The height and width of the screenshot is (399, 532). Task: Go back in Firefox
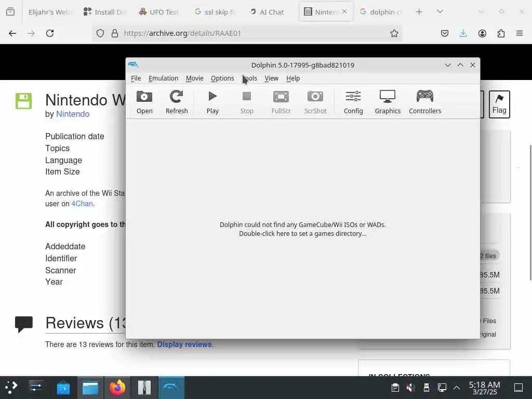click(12, 33)
